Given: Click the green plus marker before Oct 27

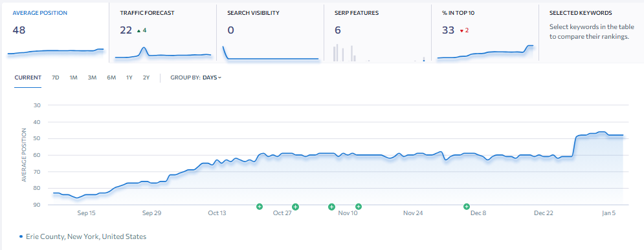Looking at the screenshot, I should [259, 207].
